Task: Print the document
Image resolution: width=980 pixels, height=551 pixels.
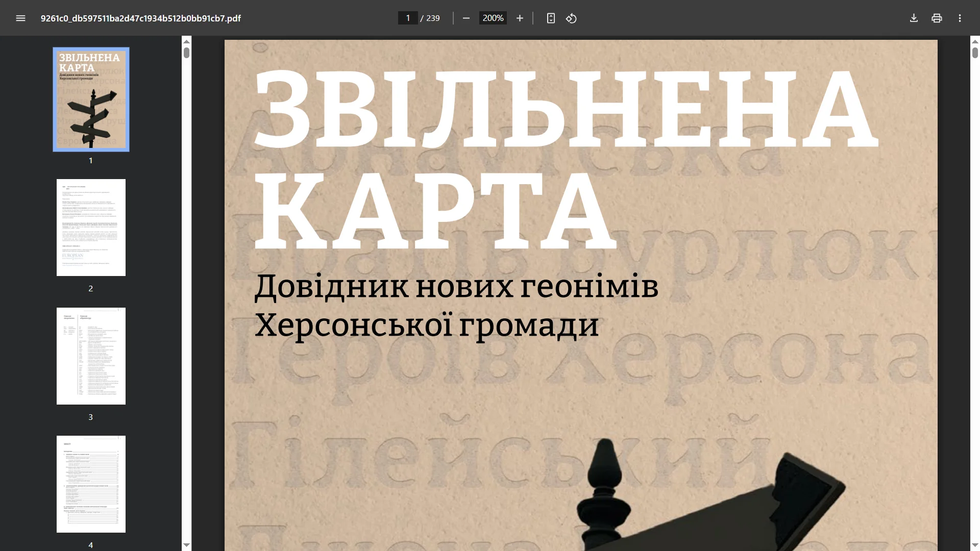Action: (937, 18)
